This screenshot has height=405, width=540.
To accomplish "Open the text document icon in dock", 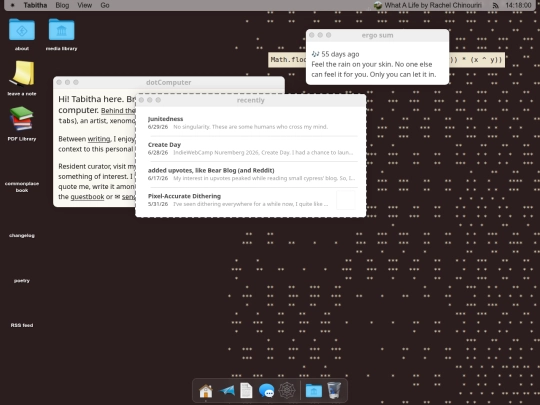I will [x=246, y=391].
